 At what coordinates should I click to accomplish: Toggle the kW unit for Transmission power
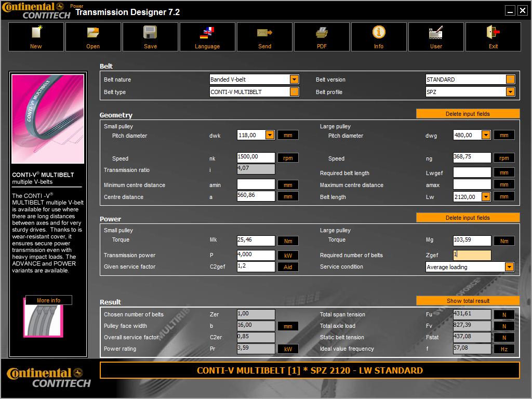pos(288,255)
